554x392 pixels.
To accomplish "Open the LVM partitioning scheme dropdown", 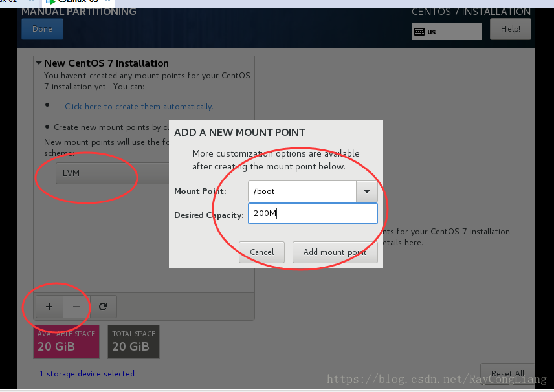I will click(x=113, y=173).
